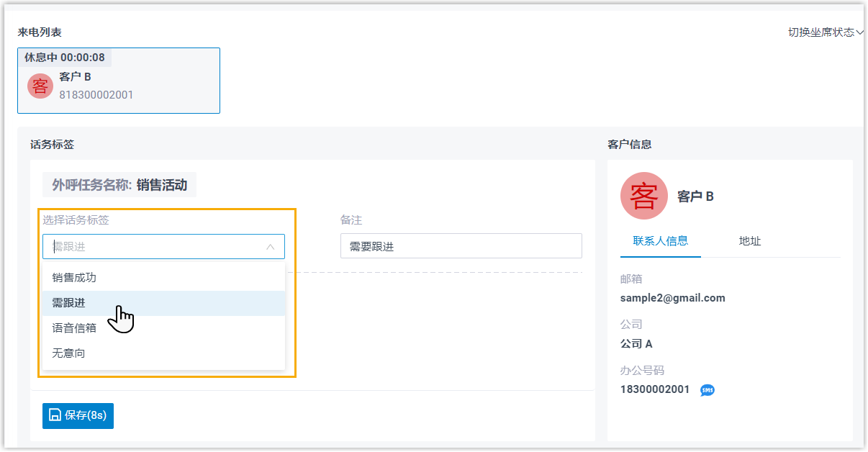
Task: Click the 客户 B heading in 客户信息
Action: click(695, 196)
